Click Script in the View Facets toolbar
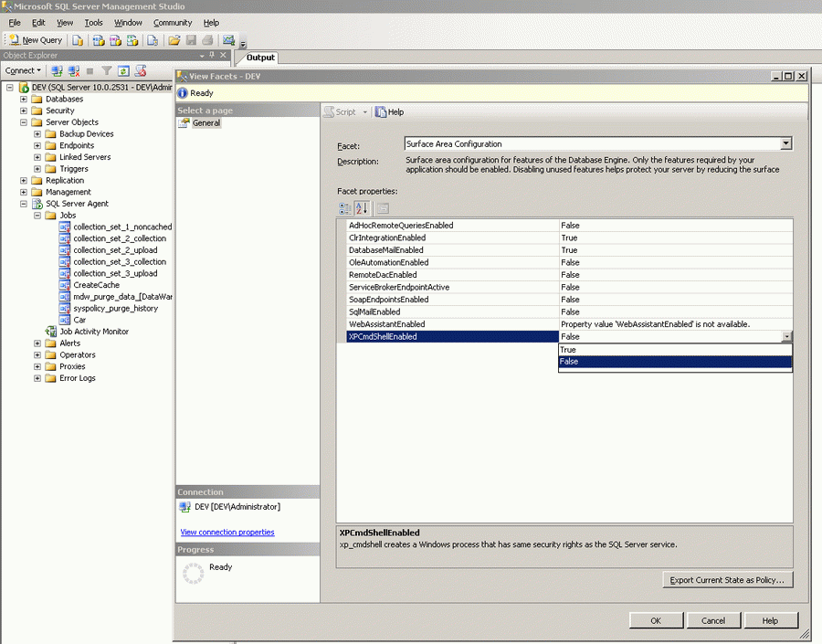 [x=341, y=111]
